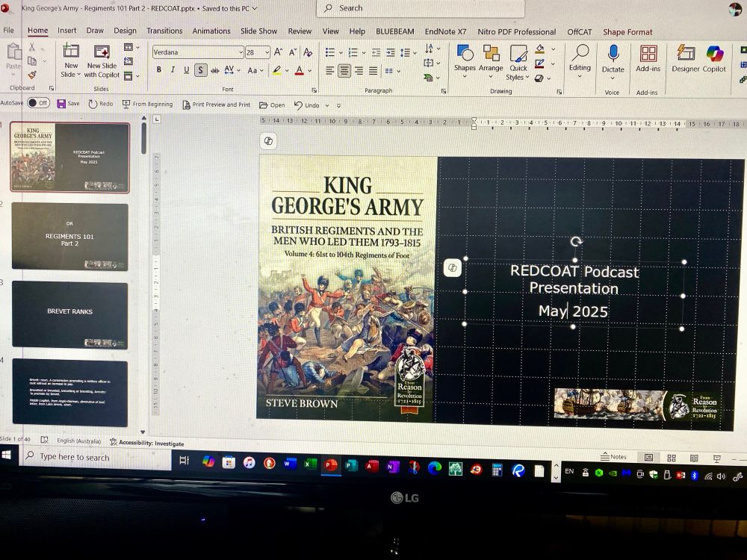
Task: Click Format Painter brush
Action: [x=32, y=75]
